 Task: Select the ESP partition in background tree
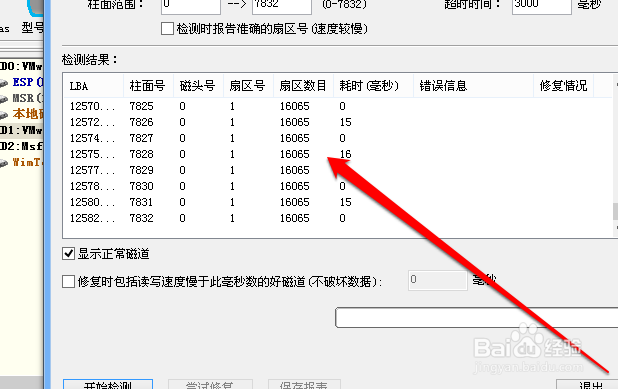(28, 82)
